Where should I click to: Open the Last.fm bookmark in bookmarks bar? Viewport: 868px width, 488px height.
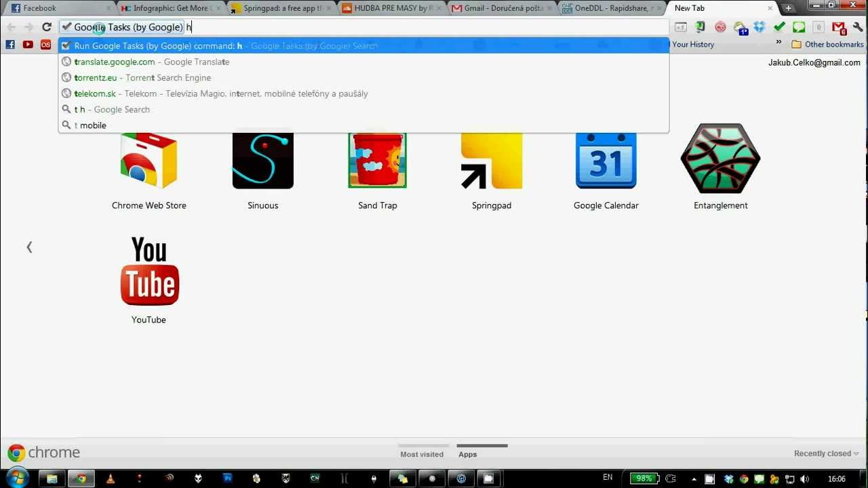click(x=45, y=45)
